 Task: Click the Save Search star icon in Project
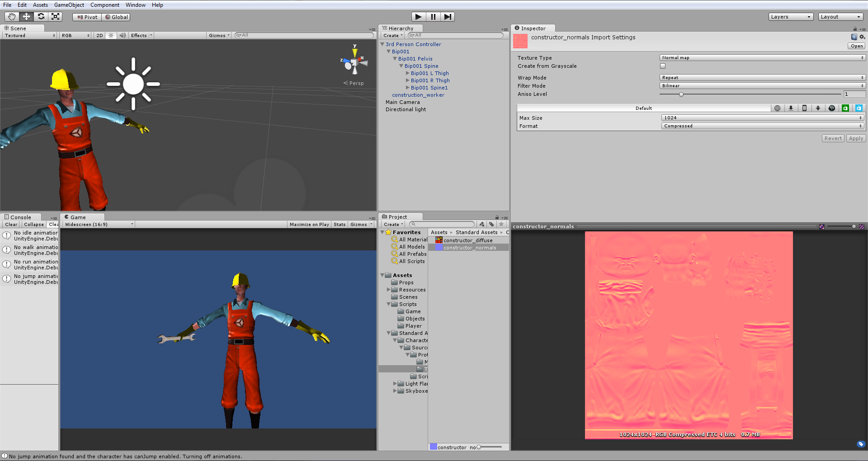click(501, 224)
